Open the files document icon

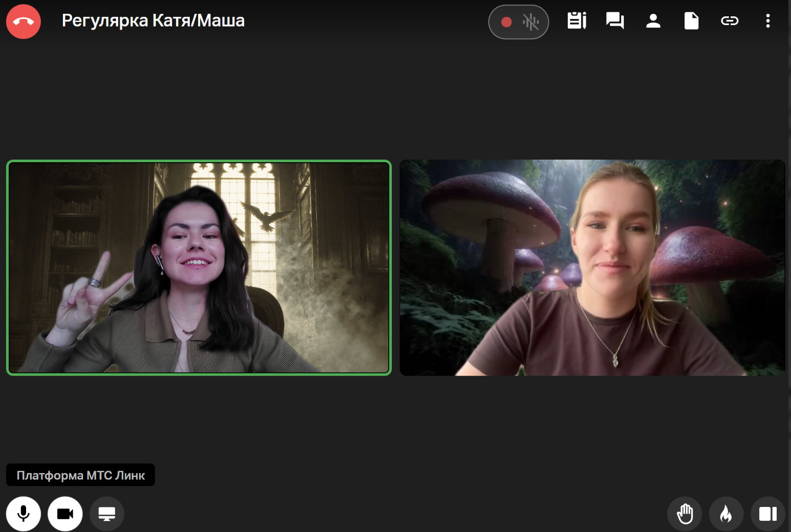pos(691,21)
